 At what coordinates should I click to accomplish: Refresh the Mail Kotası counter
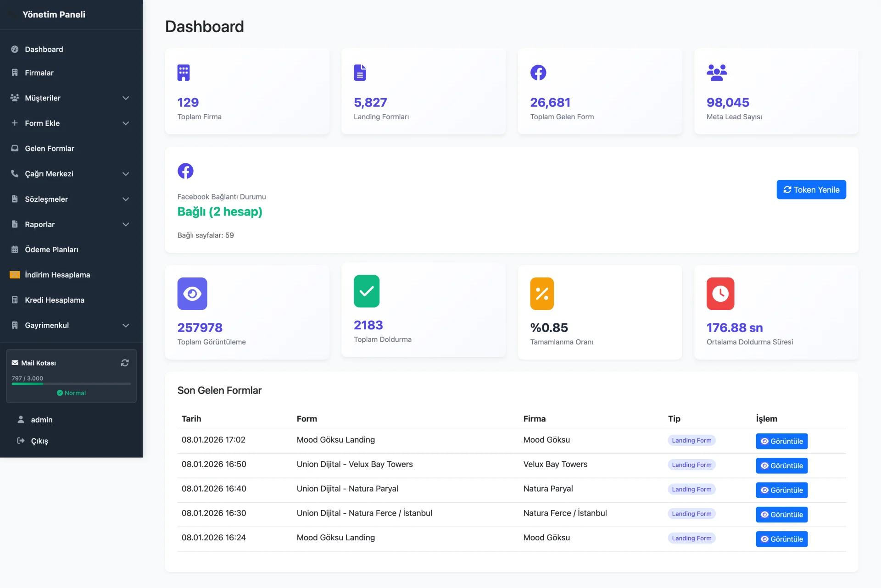pos(125,362)
